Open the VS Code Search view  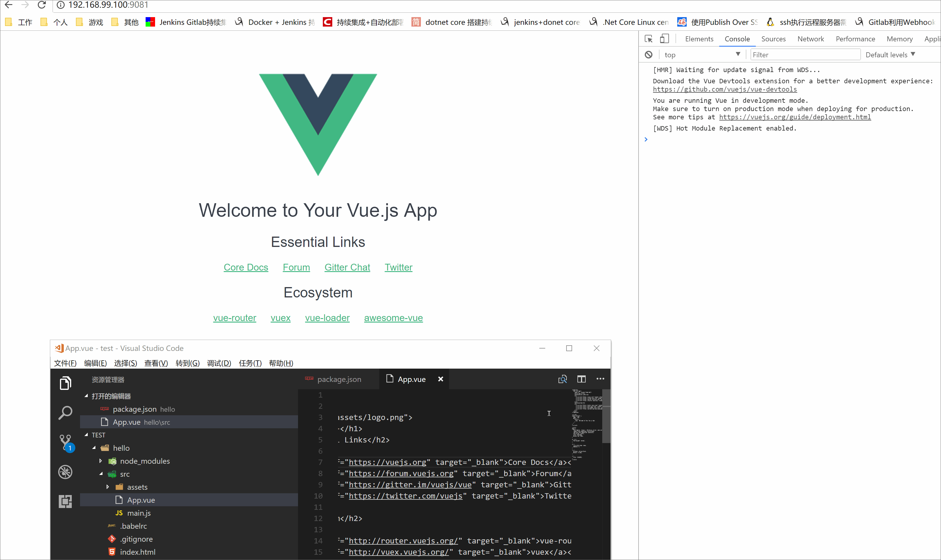[x=65, y=412]
